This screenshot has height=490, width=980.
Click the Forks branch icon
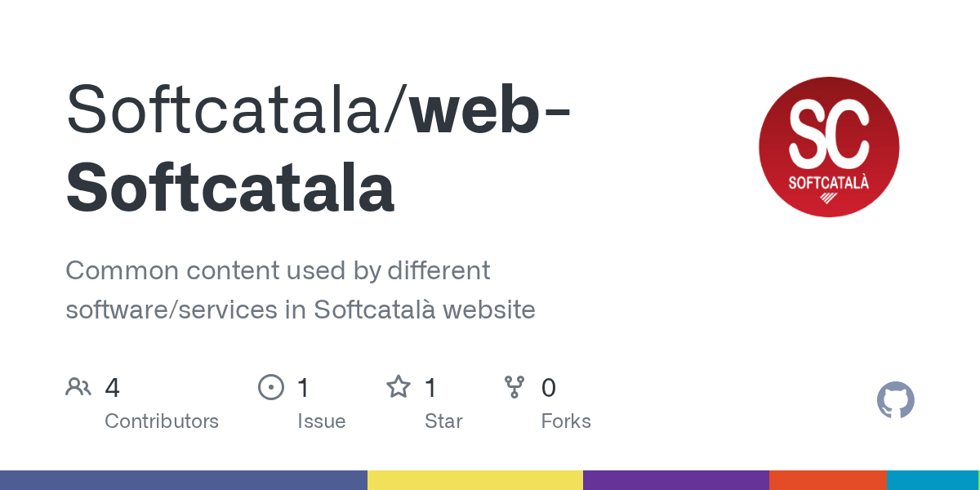514,387
